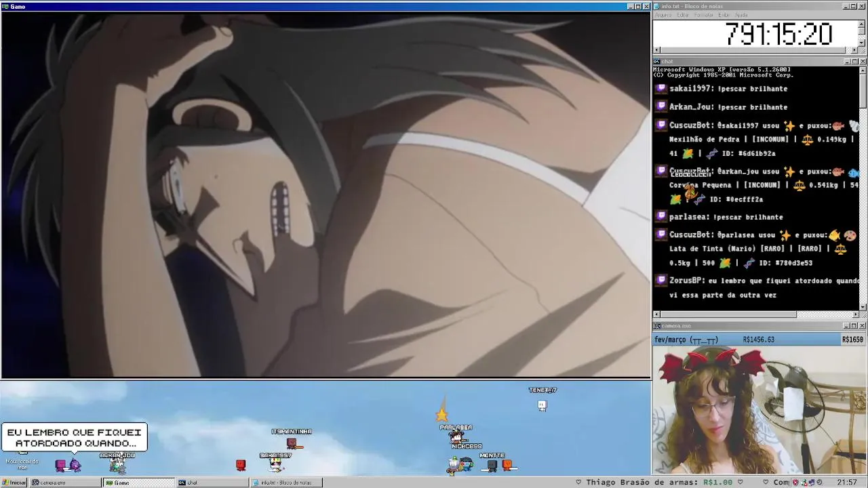The image size is (868, 488).
Task: Click the first shield tray icon
Action: [795, 483]
